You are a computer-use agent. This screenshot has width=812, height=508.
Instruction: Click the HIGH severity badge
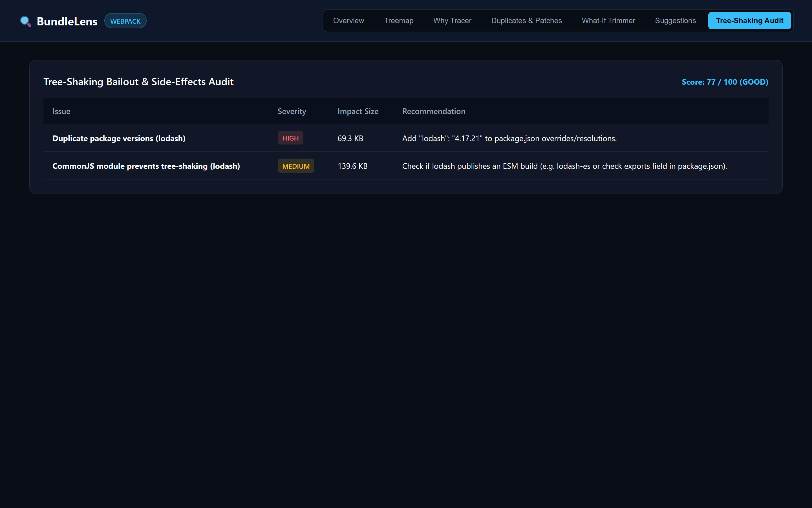(290, 138)
